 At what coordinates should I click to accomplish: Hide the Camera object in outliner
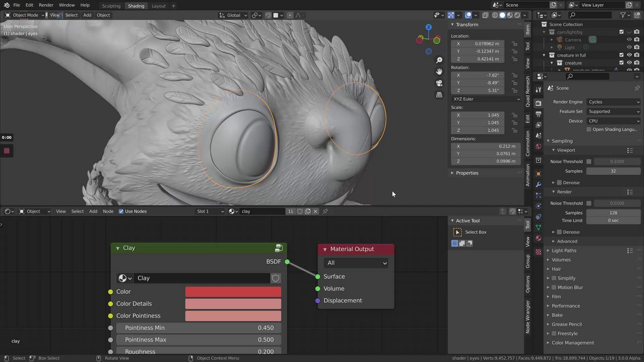pos(629,40)
